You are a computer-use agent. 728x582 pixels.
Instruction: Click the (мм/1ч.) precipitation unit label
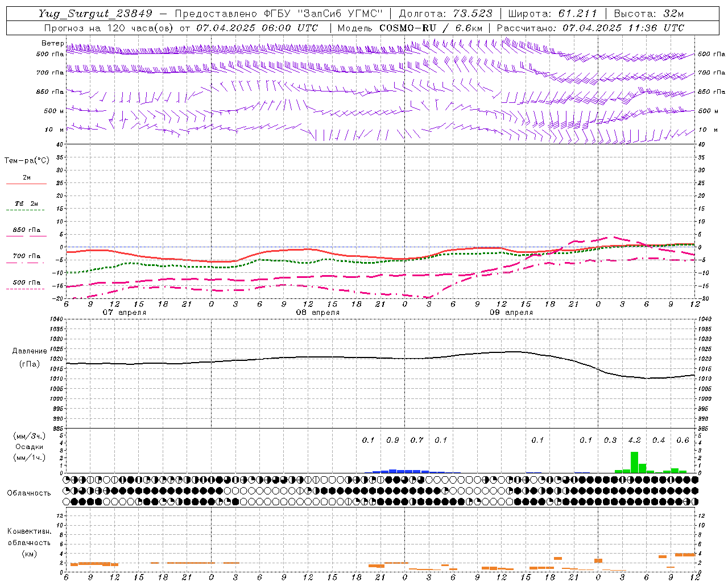click(29, 458)
